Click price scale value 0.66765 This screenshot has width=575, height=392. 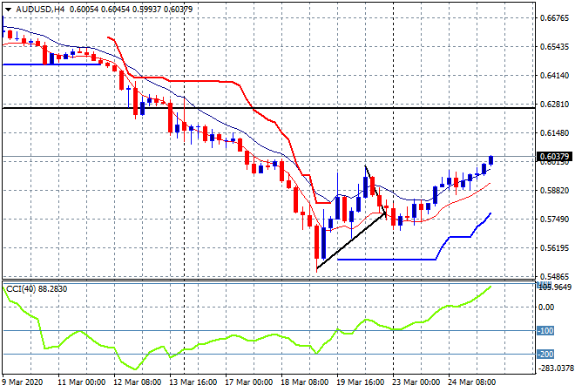(554, 18)
